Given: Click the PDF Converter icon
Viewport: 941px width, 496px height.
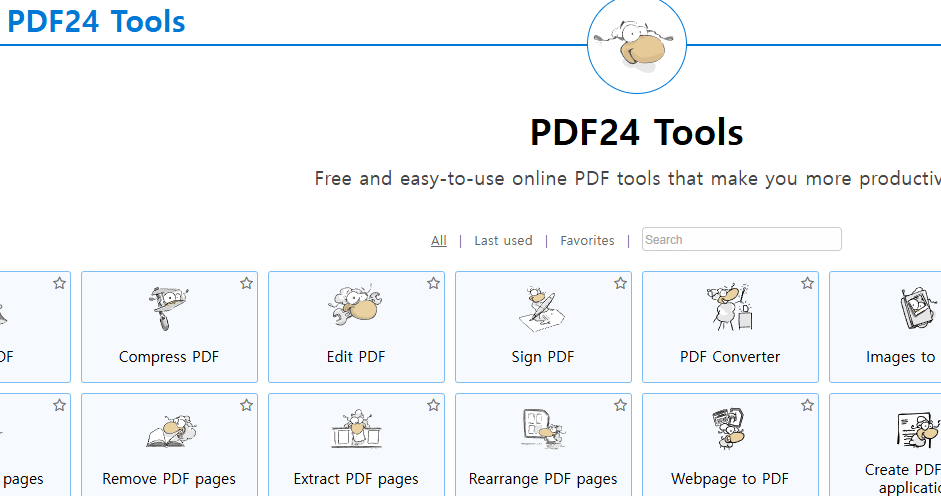Looking at the screenshot, I should tap(730, 307).
